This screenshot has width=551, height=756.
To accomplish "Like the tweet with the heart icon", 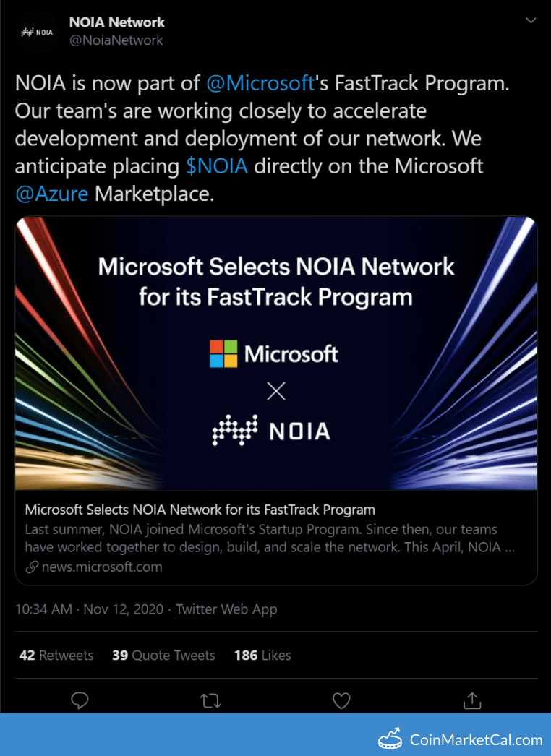I will pos(341,700).
